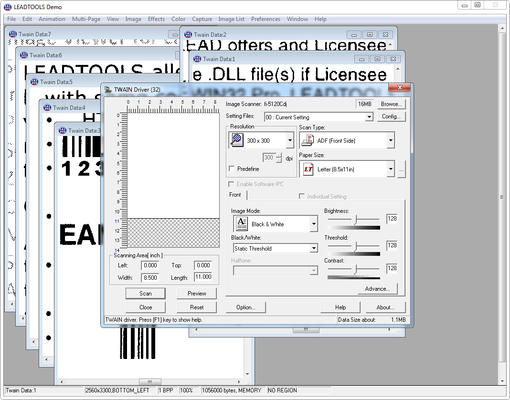Click the Twain Data5 window icon

[x=34, y=82]
